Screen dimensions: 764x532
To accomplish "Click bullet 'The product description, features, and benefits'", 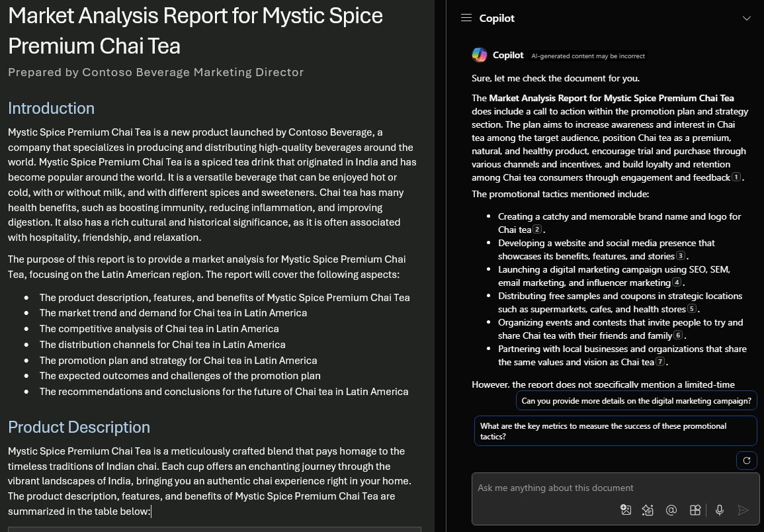I will click(x=225, y=298).
